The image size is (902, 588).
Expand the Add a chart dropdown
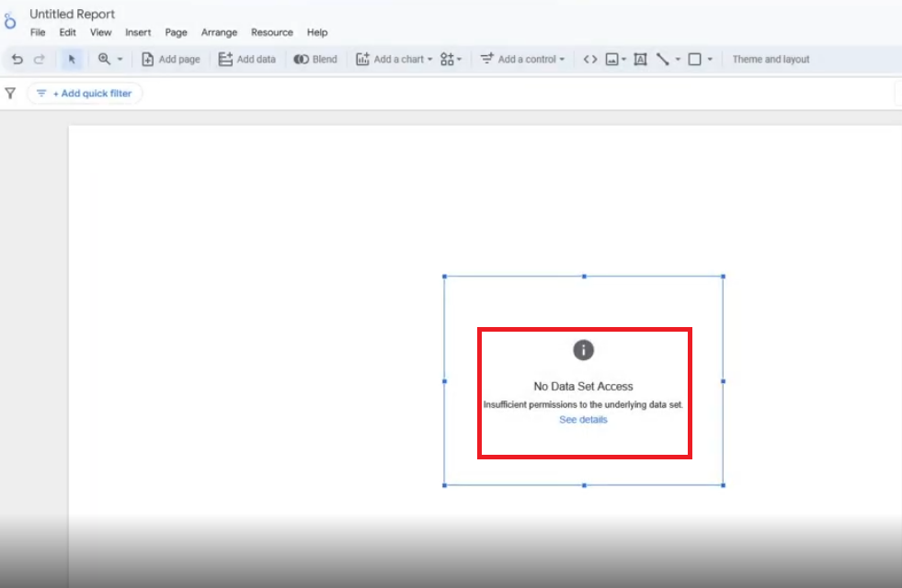(394, 59)
